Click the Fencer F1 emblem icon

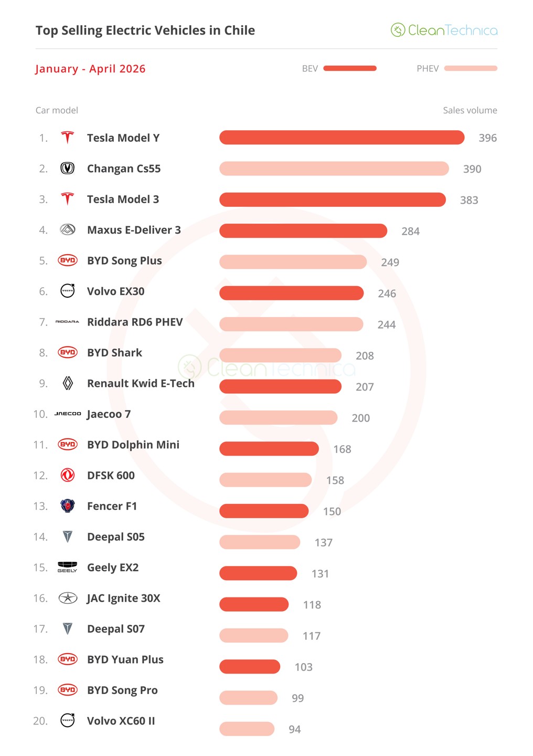(x=67, y=506)
